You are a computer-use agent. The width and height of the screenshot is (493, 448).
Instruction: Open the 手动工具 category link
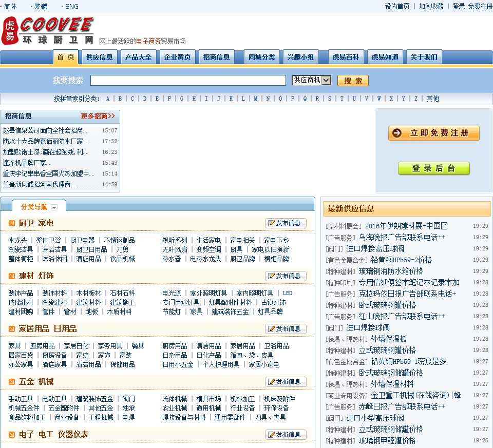click(x=21, y=399)
